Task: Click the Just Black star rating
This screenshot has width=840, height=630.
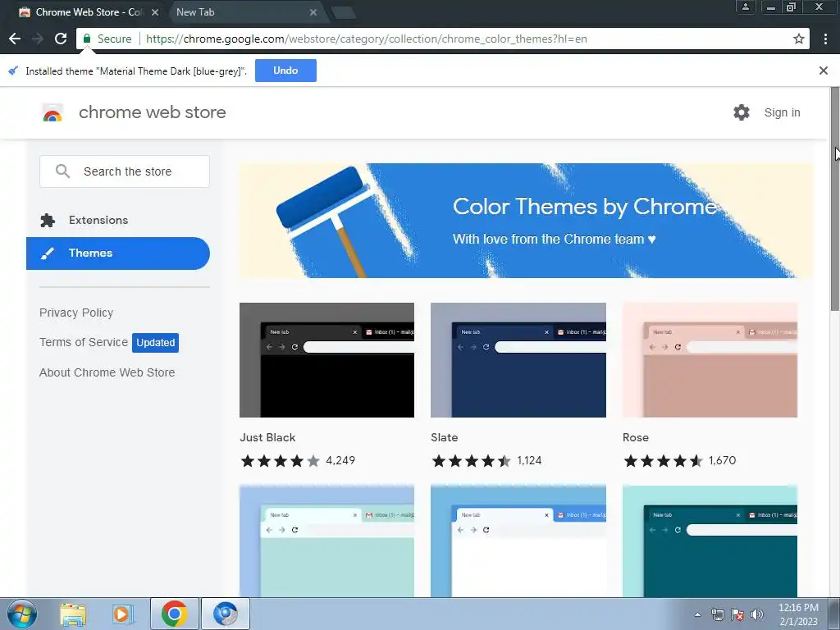Action: click(281, 461)
